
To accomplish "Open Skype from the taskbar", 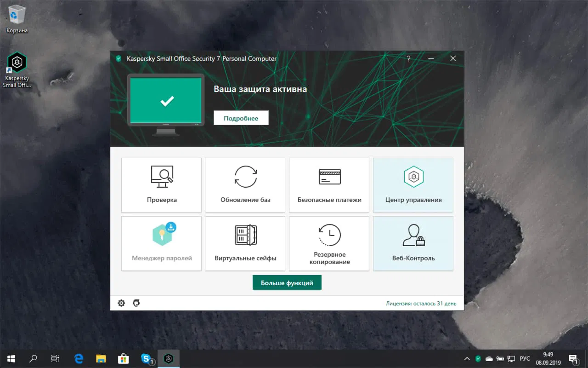I will tap(146, 358).
